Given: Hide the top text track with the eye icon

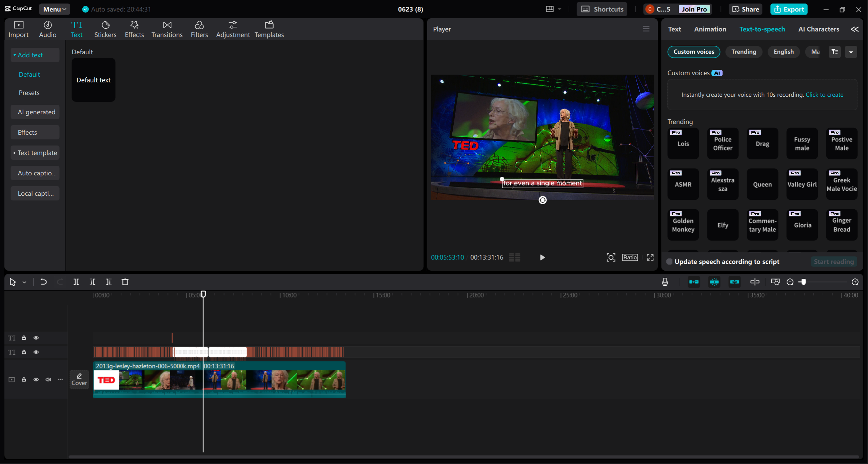Looking at the screenshot, I should tap(36, 338).
